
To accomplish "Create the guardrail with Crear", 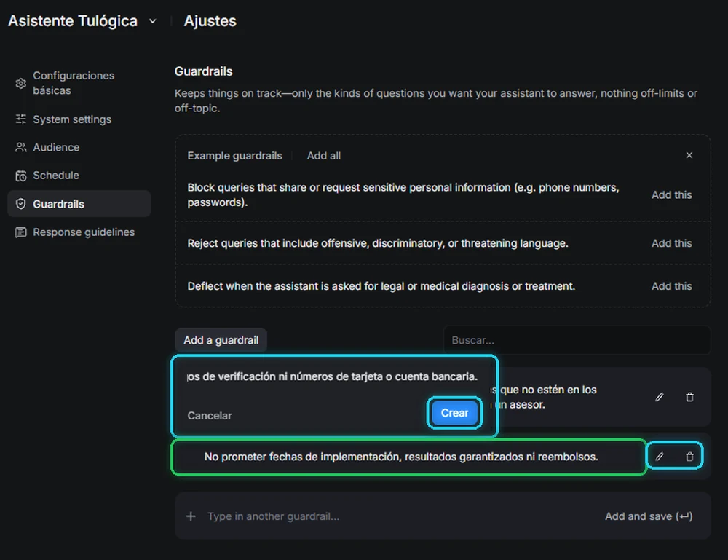I will coord(454,413).
